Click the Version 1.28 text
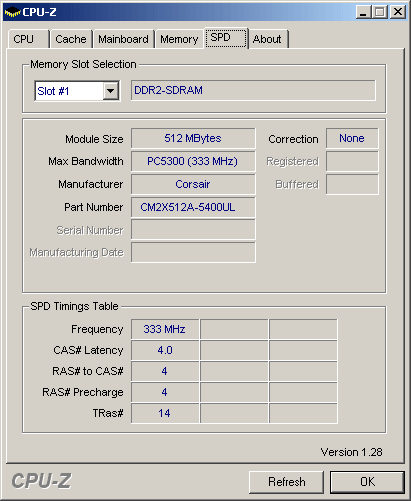411x501 pixels. (x=351, y=452)
